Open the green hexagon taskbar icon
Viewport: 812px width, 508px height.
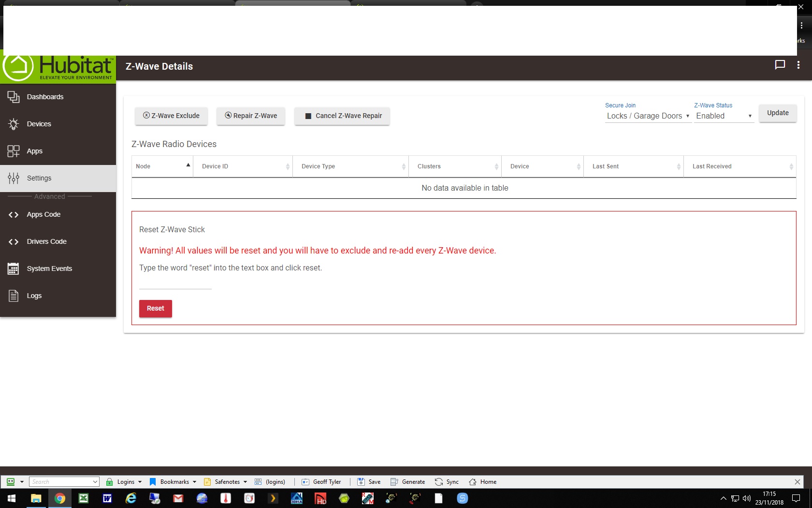click(x=344, y=498)
